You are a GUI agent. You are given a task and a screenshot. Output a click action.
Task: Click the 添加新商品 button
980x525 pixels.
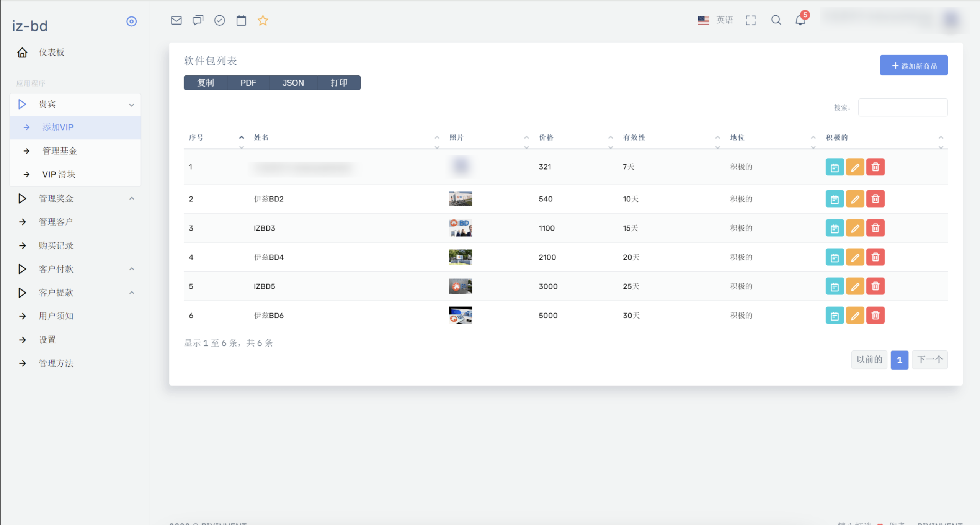(x=913, y=65)
